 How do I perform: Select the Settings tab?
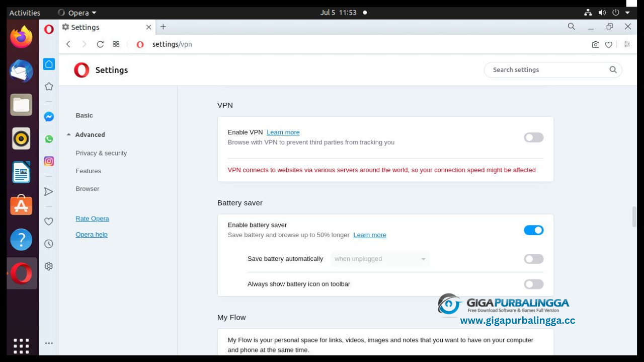(x=107, y=27)
